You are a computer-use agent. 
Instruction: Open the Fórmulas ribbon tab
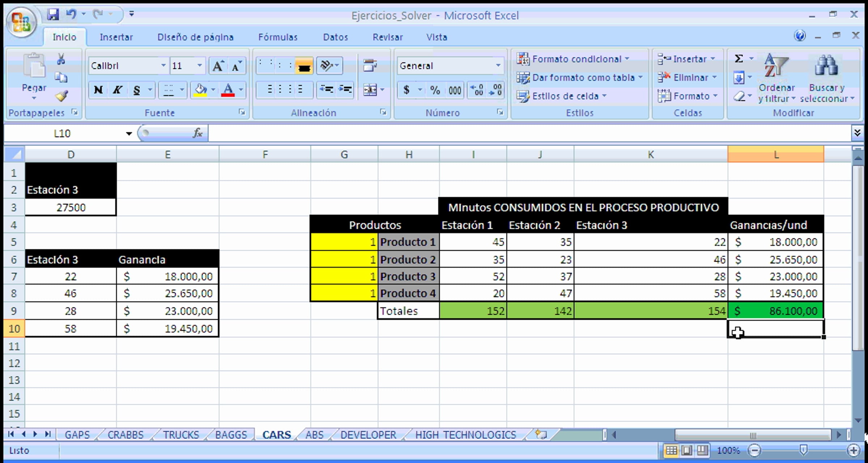coord(277,37)
